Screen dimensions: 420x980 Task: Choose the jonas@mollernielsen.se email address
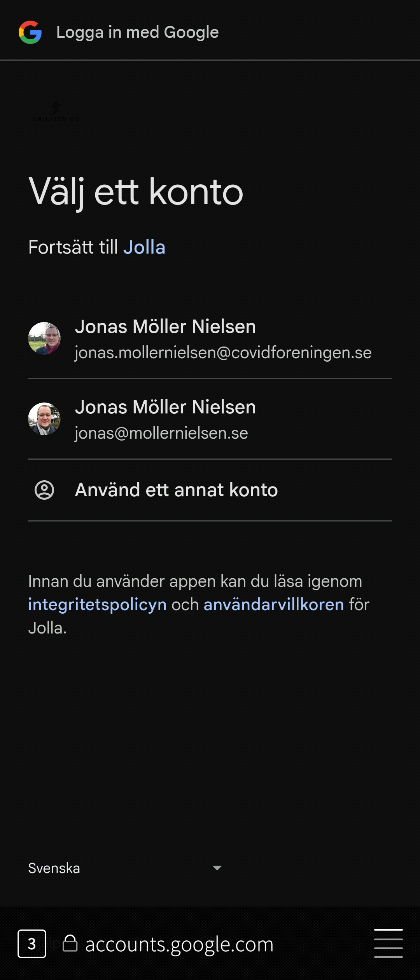(x=161, y=433)
